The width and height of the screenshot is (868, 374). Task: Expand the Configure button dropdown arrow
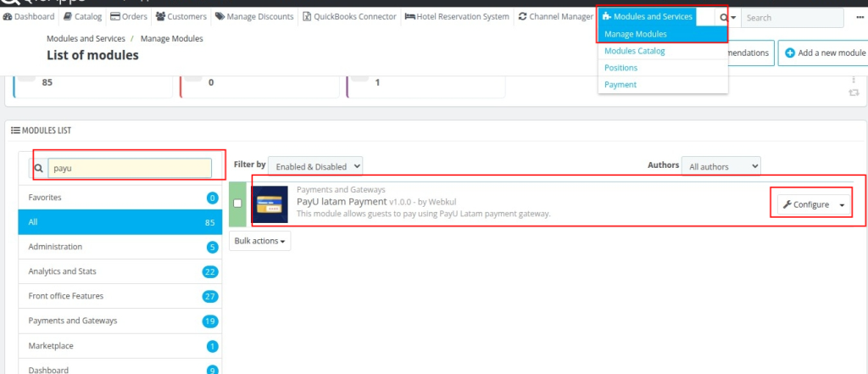(x=842, y=205)
